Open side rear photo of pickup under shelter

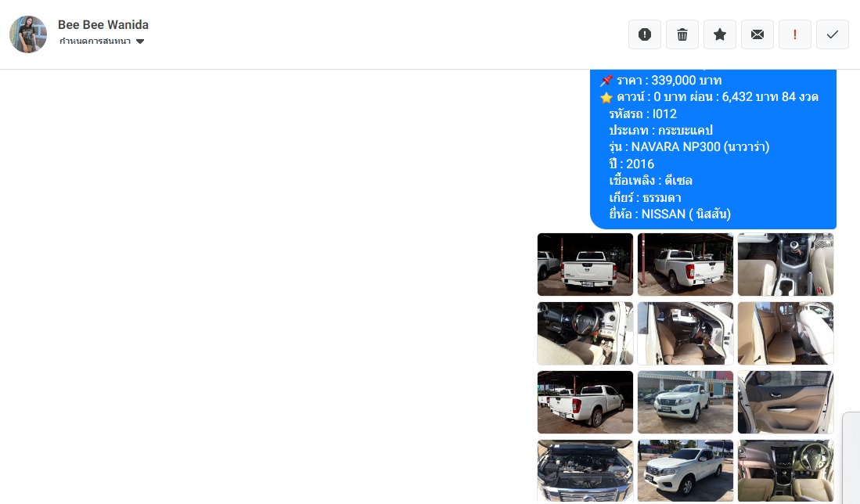pyautogui.click(x=585, y=402)
